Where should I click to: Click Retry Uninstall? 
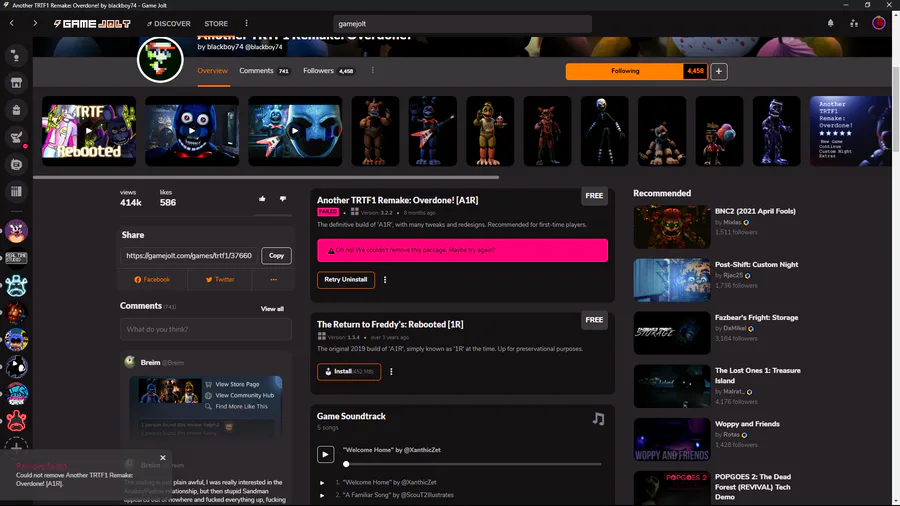[346, 280]
